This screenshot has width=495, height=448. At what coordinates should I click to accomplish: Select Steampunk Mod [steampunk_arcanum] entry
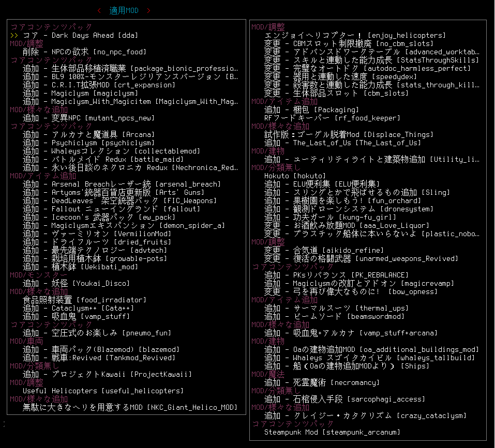332,432
